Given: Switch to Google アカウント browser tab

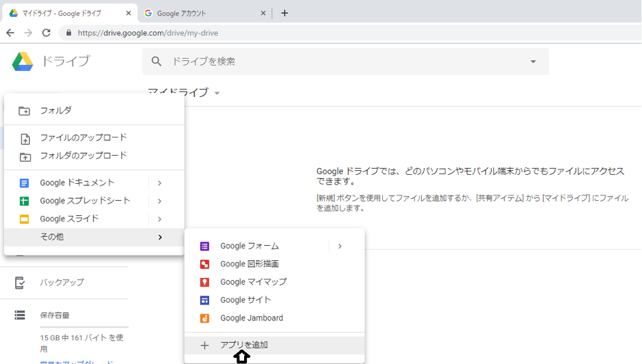Looking at the screenshot, I should click(x=204, y=13).
